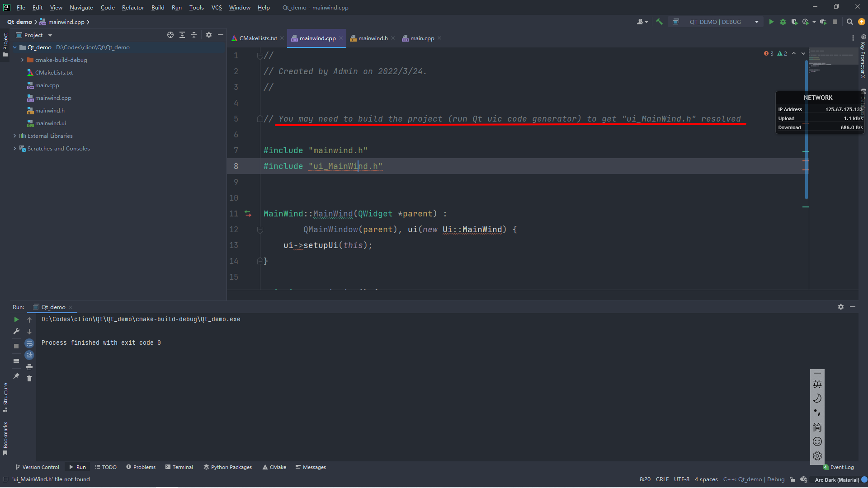Run with coverage shield icon

click(794, 22)
